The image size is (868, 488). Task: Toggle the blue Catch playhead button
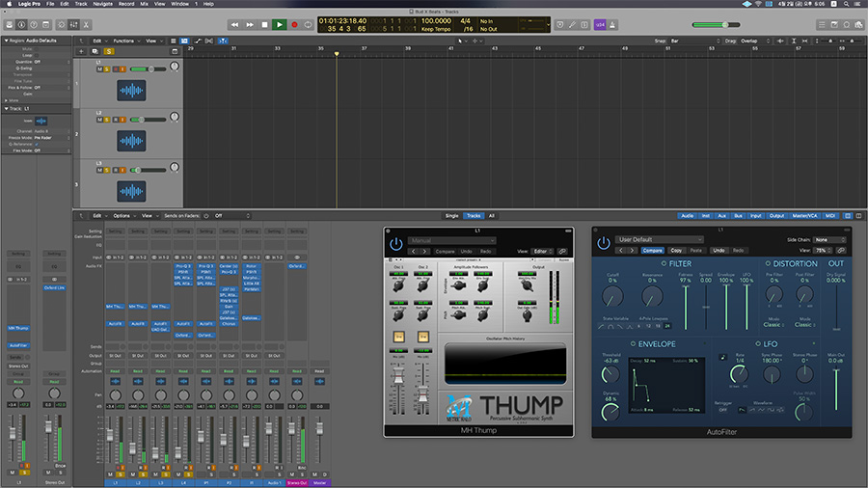tap(223, 41)
